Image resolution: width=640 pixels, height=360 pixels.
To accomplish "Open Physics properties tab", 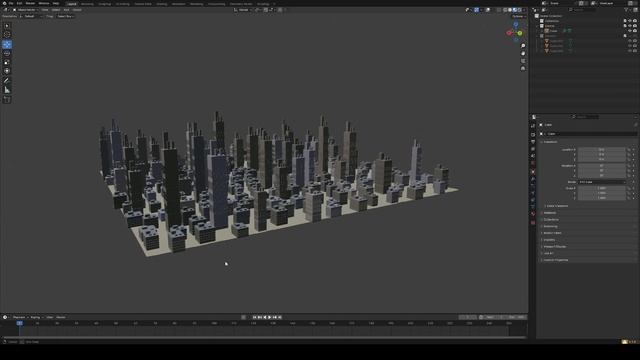I will [533, 193].
